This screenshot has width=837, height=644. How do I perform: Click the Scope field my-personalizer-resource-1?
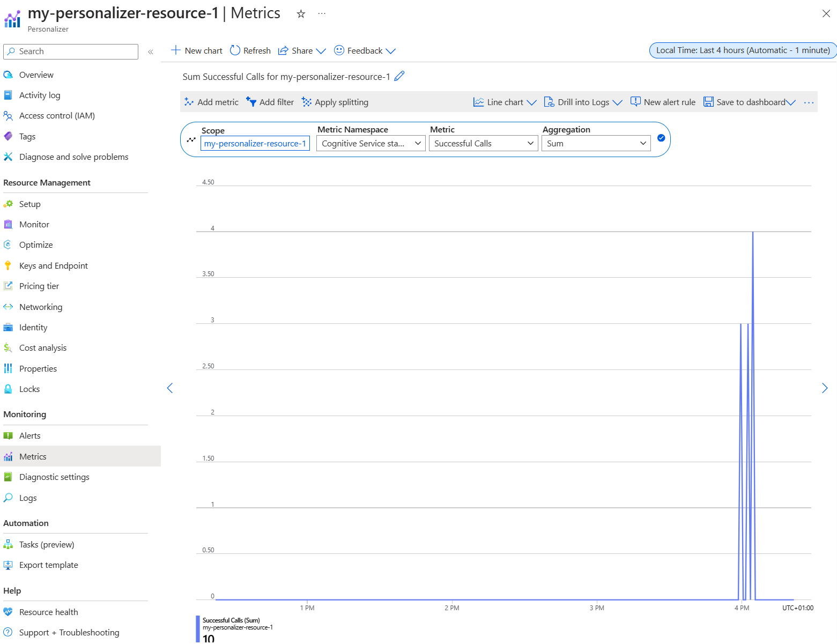(255, 144)
